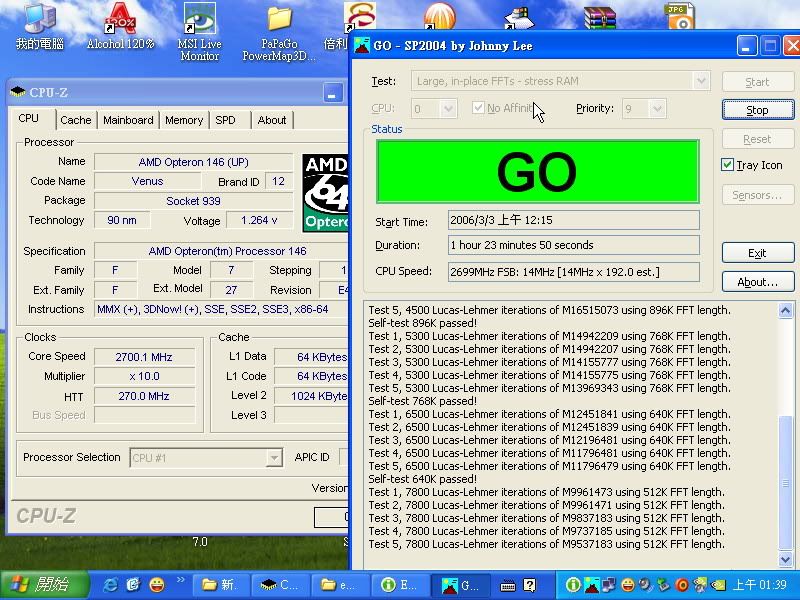Launch Alcohol 120% from the desktop
This screenshot has width=800, height=600.
121,26
